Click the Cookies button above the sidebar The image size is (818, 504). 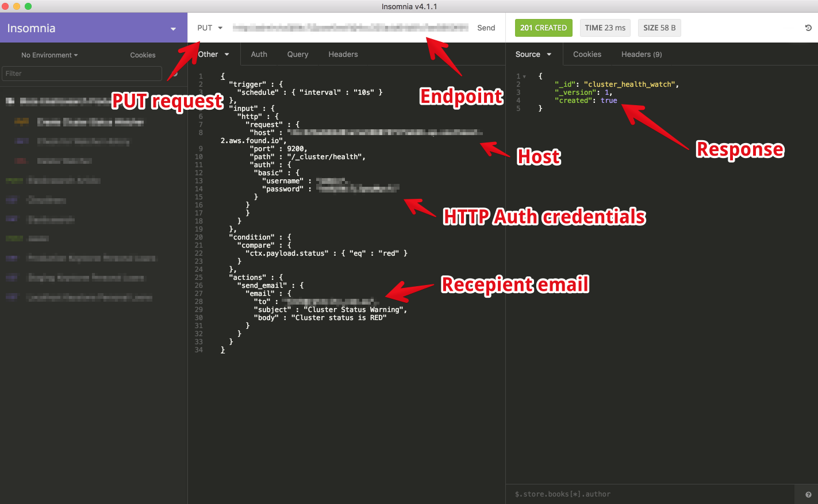pos(143,55)
